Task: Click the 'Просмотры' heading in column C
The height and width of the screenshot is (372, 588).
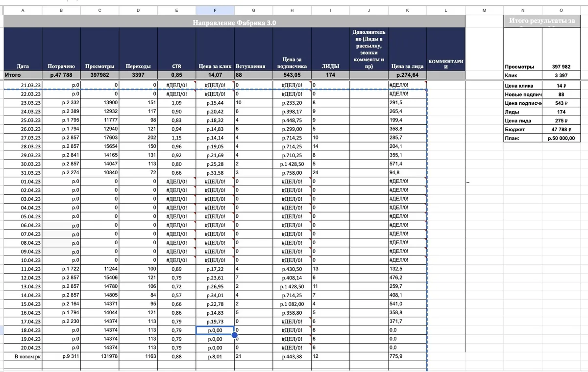Action: click(x=99, y=49)
